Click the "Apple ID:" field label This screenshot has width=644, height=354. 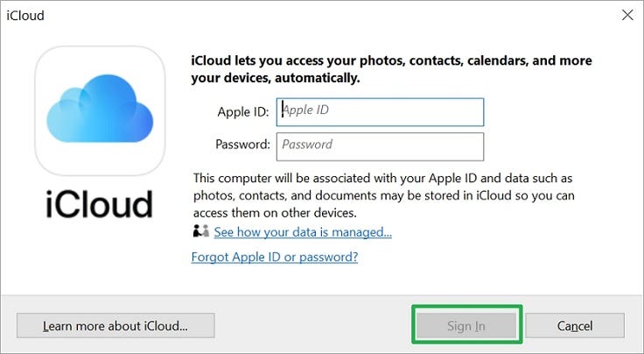pos(243,112)
